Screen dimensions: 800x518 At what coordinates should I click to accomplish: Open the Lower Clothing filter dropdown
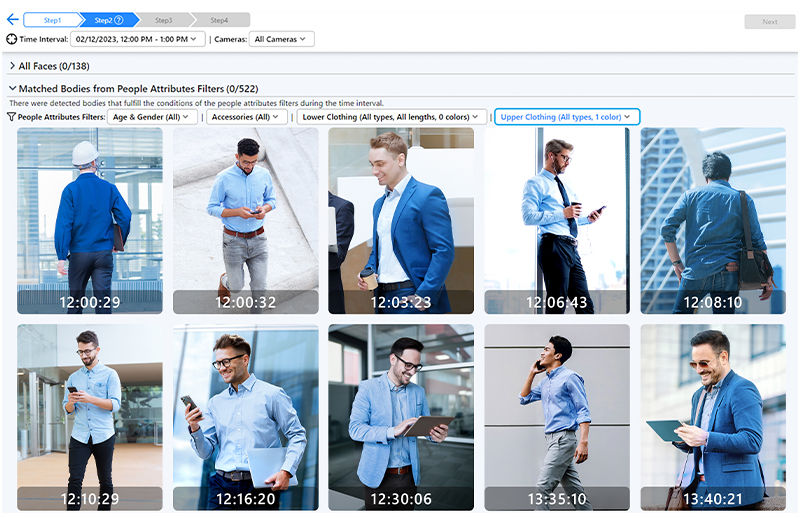(391, 117)
